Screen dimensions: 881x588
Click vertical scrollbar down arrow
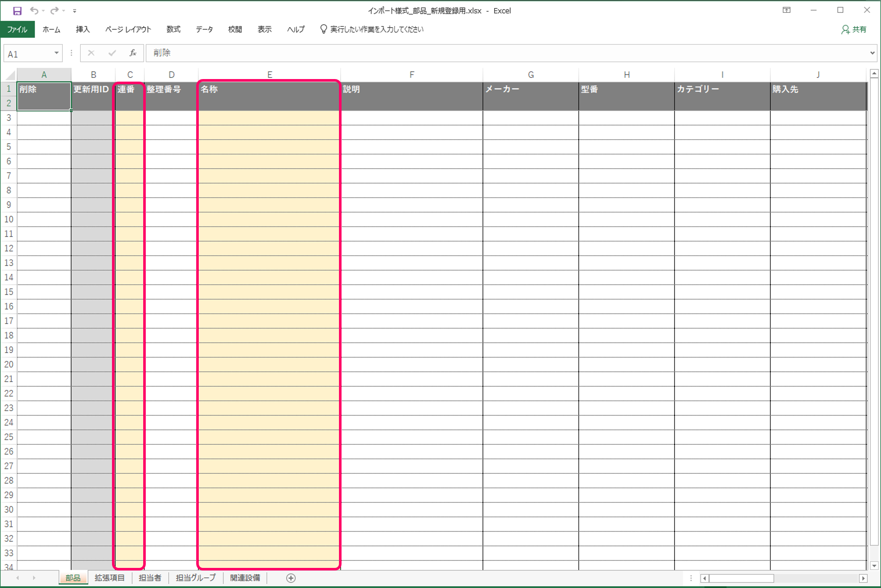click(874, 565)
